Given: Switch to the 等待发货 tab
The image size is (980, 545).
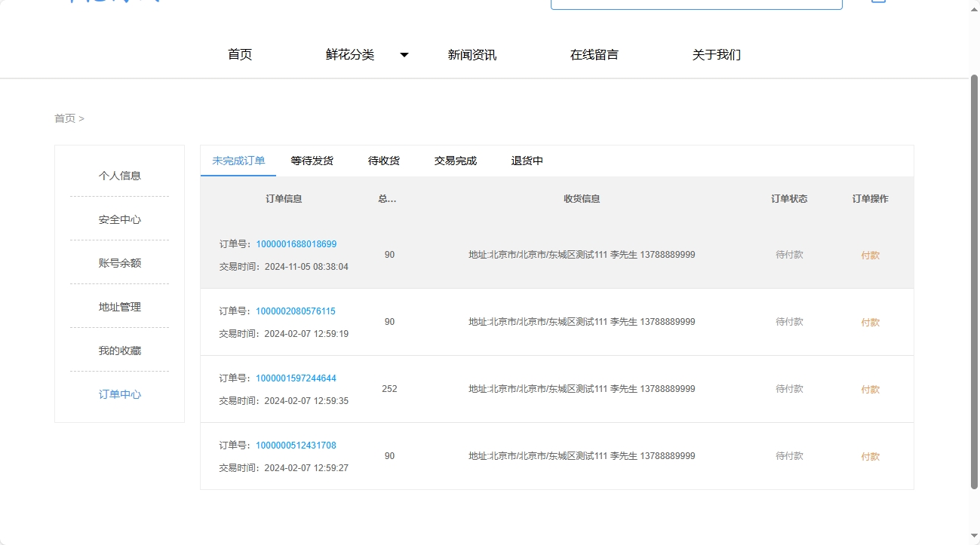Looking at the screenshot, I should [312, 160].
